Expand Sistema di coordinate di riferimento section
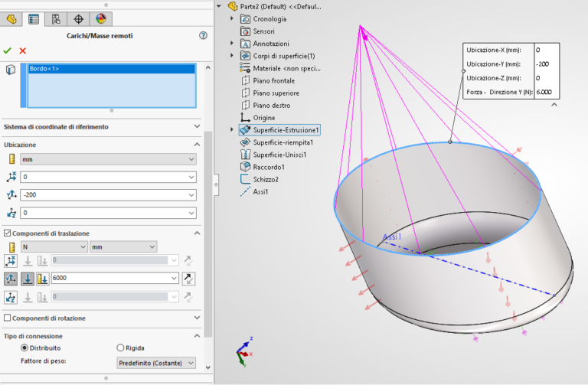The width and height of the screenshot is (588, 385). coord(197,126)
